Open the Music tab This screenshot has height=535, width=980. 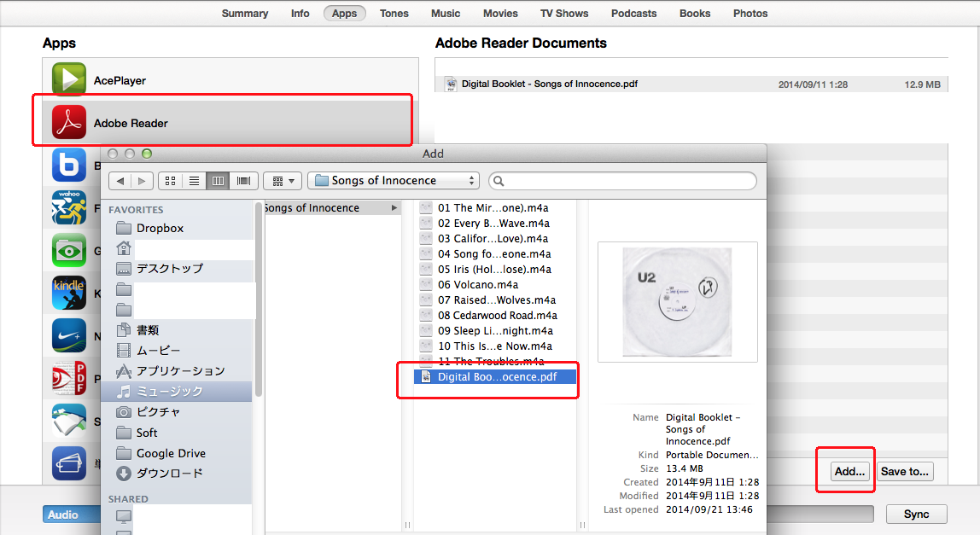coord(446,13)
